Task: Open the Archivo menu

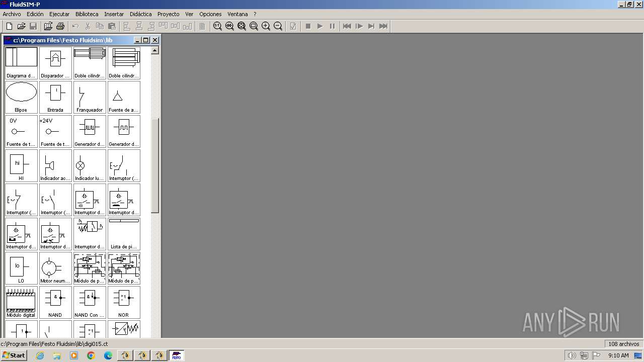Action: pos(12,14)
